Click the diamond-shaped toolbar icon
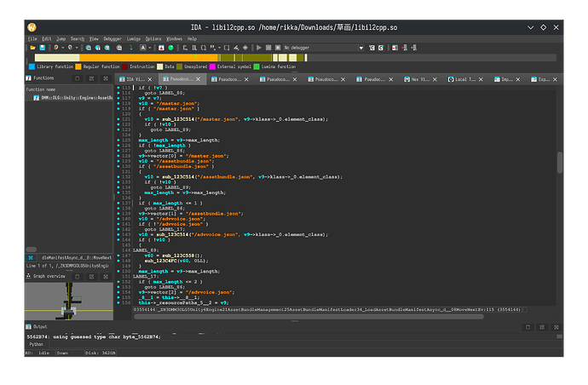 coord(245,48)
